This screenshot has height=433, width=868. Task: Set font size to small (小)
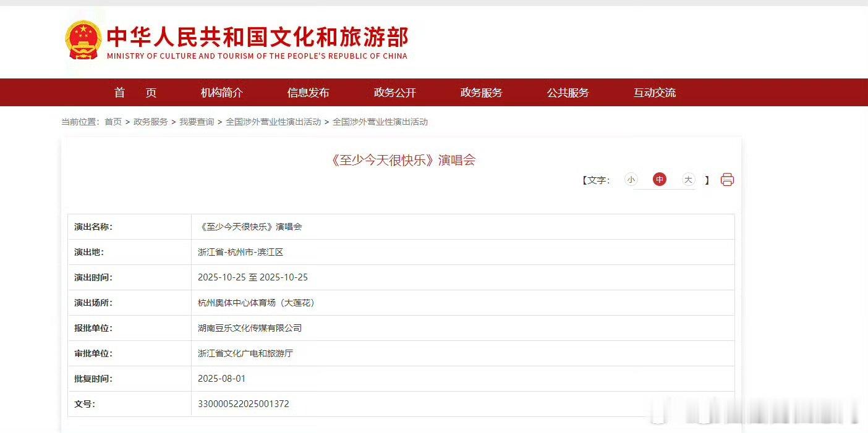(x=631, y=180)
